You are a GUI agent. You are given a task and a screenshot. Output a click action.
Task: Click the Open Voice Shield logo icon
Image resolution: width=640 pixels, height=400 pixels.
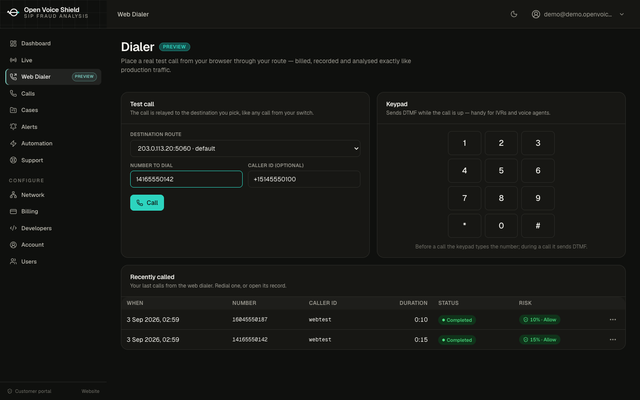coord(13,13)
